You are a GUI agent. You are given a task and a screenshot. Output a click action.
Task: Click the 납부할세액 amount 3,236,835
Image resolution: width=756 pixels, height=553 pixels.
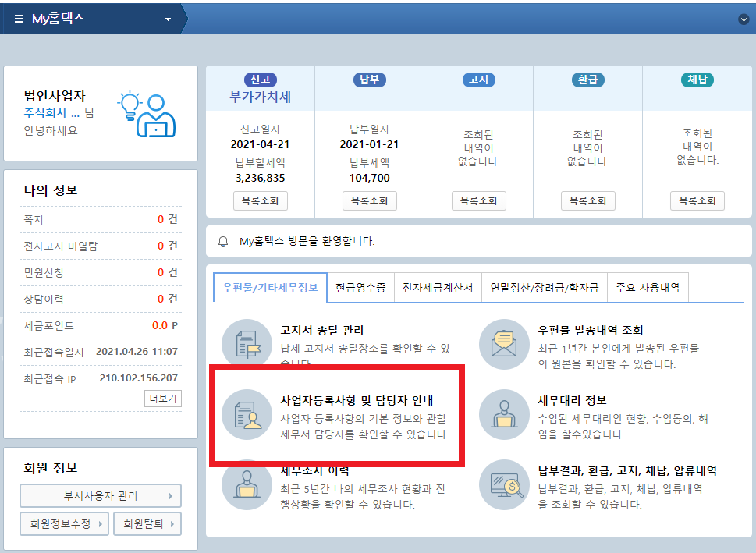pyautogui.click(x=261, y=178)
